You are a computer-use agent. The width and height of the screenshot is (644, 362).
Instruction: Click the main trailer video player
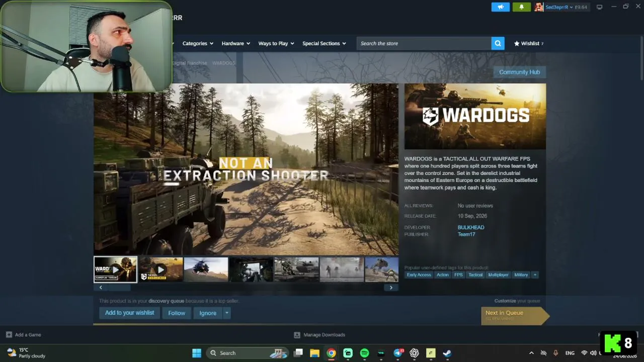pyautogui.click(x=246, y=169)
